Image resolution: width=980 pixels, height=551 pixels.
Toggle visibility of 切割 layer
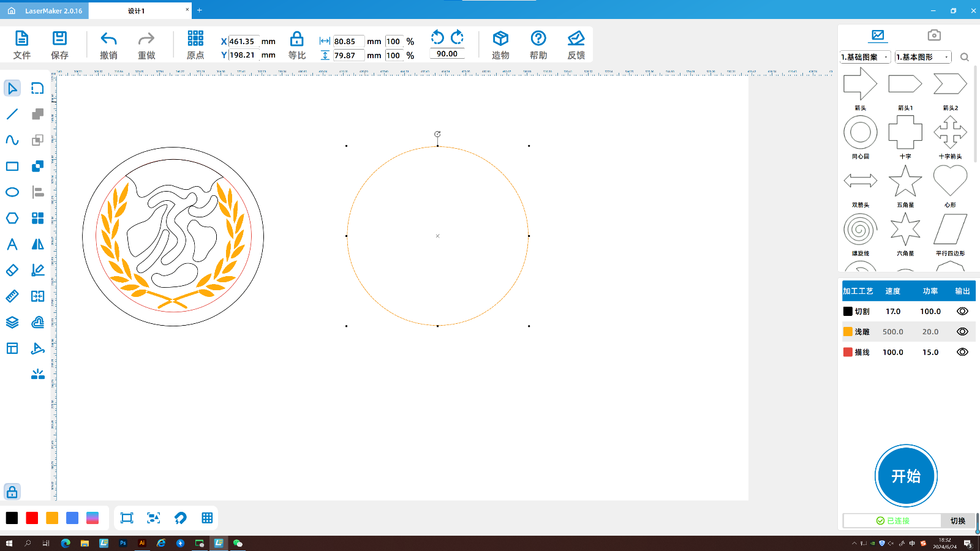(962, 311)
